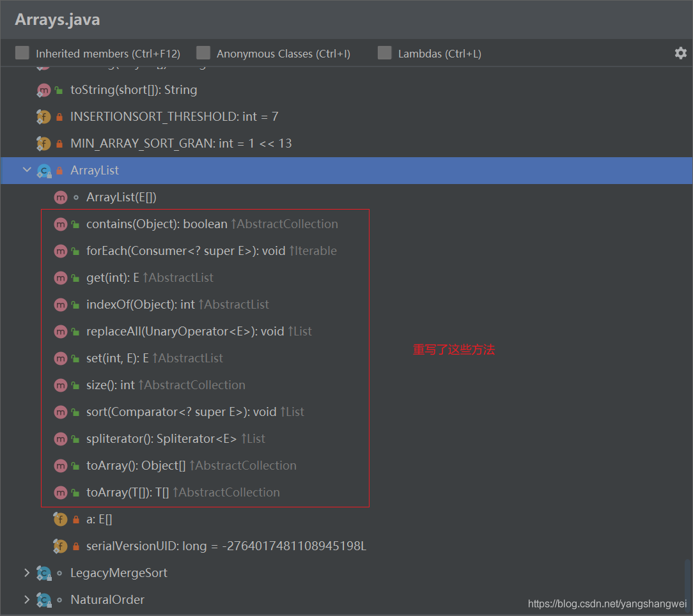Select the class icon beside LegacyMergeSort
This screenshot has height=616, width=693.
pos(43,573)
